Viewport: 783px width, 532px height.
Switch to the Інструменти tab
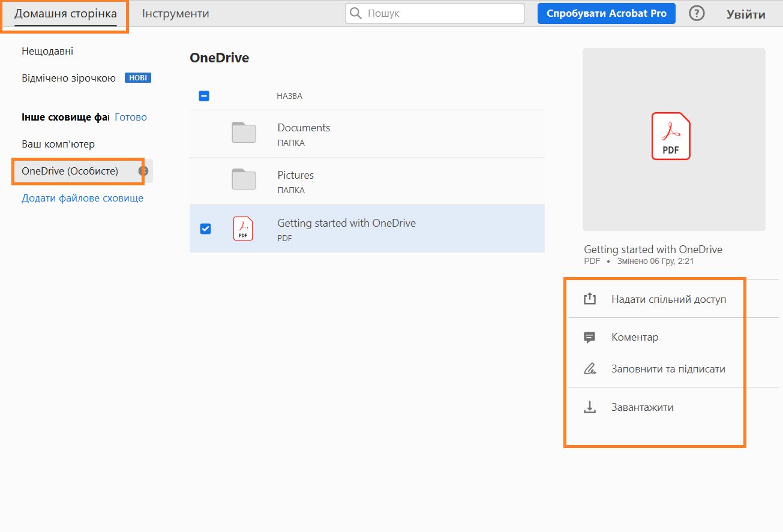click(173, 12)
